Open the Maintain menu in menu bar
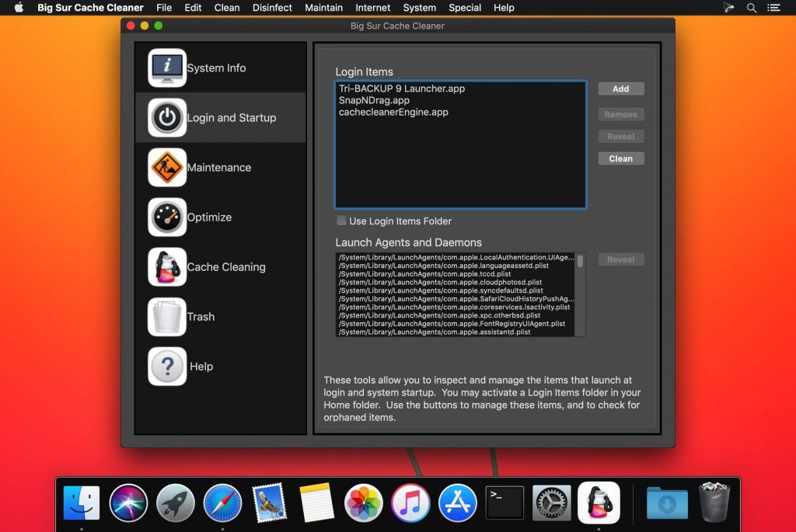Image resolution: width=796 pixels, height=532 pixels. click(x=323, y=8)
